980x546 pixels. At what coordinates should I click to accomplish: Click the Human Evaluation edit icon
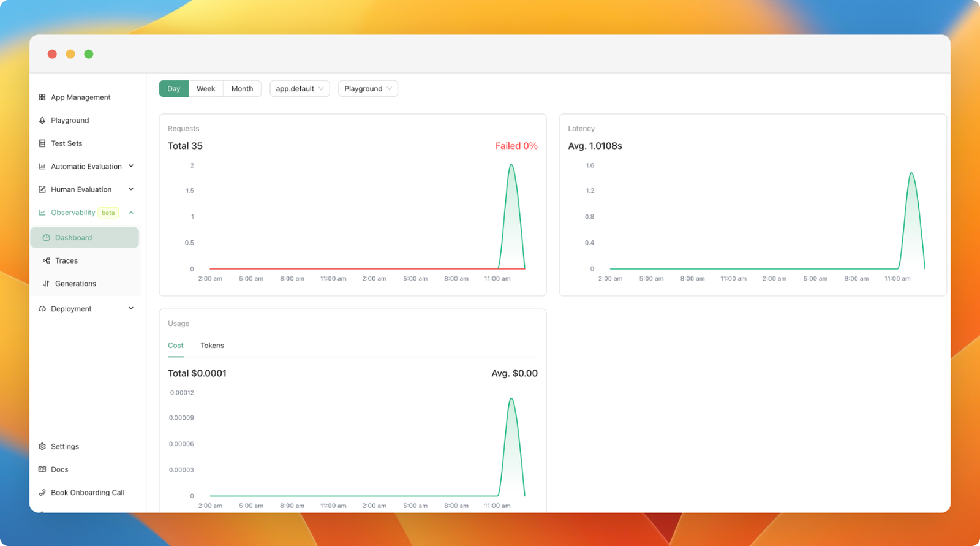click(42, 189)
